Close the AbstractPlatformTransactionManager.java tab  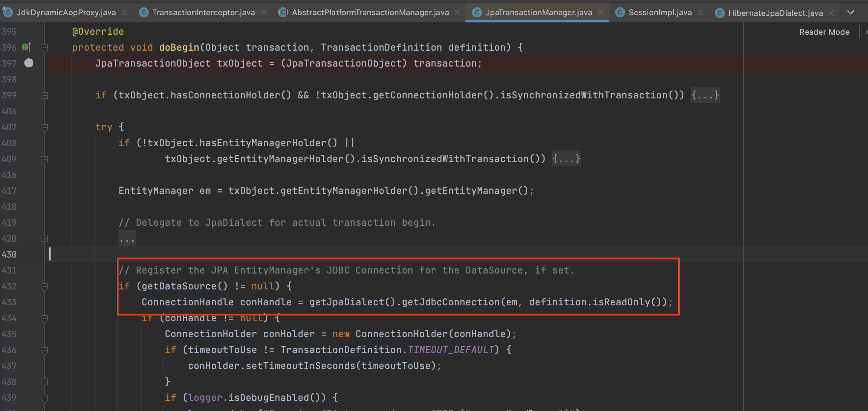click(x=457, y=13)
